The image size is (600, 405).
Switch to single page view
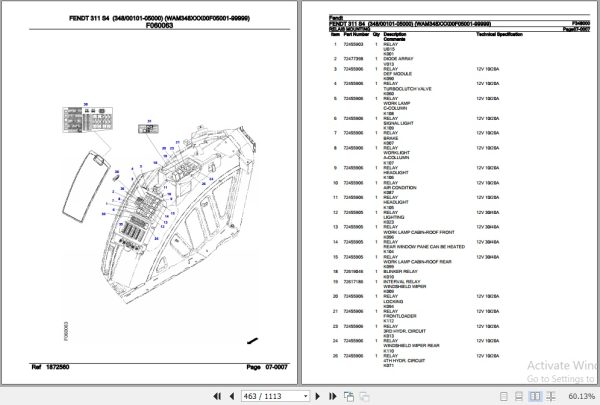[x=504, y=397]
